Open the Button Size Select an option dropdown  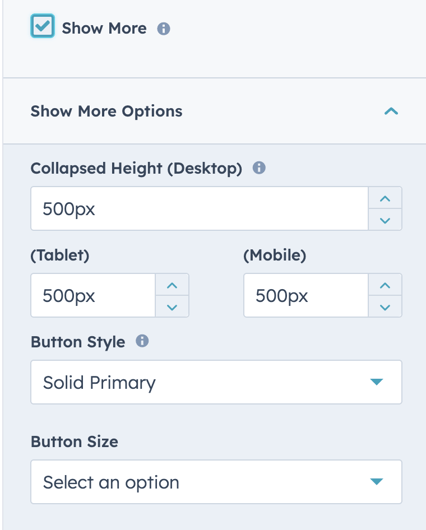[x=216, y=482]
